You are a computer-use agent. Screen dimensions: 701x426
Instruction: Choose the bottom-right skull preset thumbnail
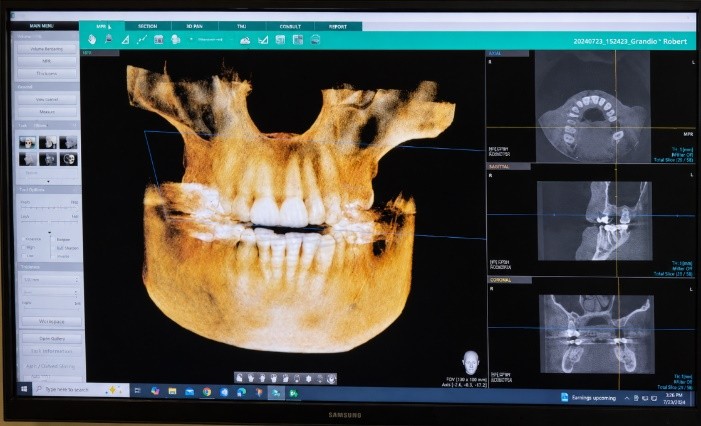[68, 159]
